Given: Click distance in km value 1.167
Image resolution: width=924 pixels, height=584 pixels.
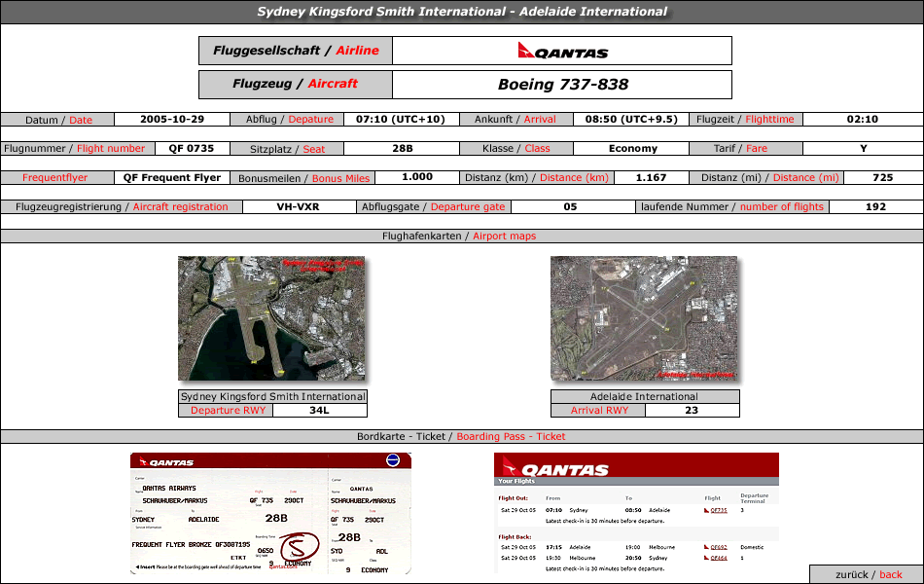Looking at the screenshot, I should pyautogui.click(x=651, y=177).
